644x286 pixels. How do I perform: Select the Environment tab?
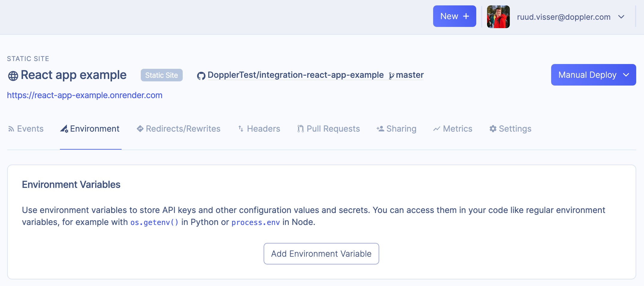[x=90, y=129]
